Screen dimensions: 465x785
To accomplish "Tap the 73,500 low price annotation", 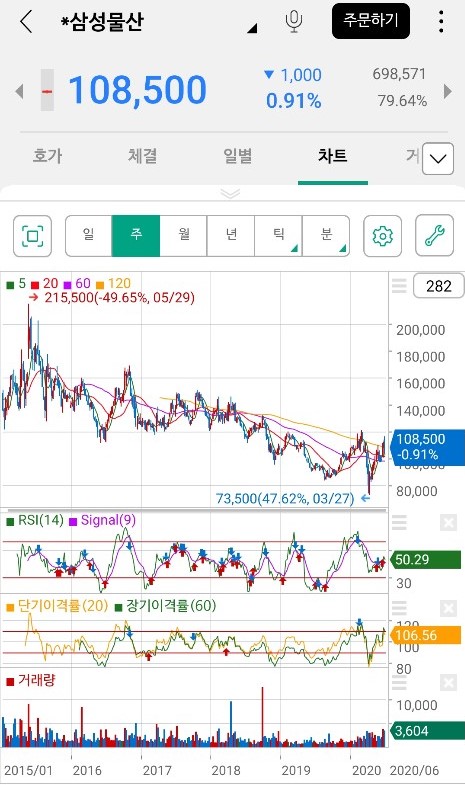I will point(293,499).
